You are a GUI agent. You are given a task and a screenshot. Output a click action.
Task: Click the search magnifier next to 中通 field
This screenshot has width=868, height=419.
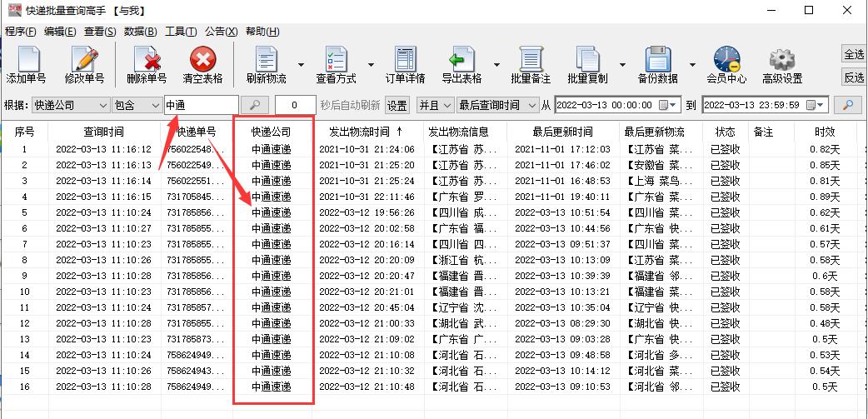coord(255,105)
